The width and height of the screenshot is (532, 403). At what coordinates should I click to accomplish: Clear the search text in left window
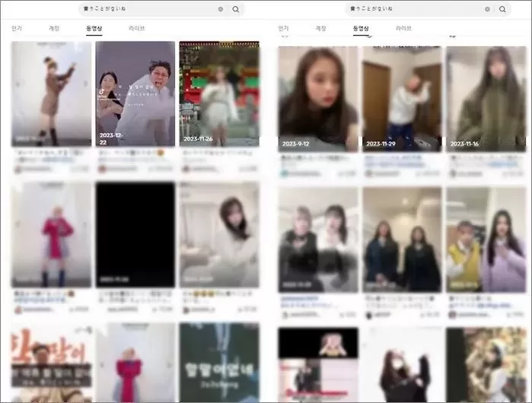click(221, 9)
